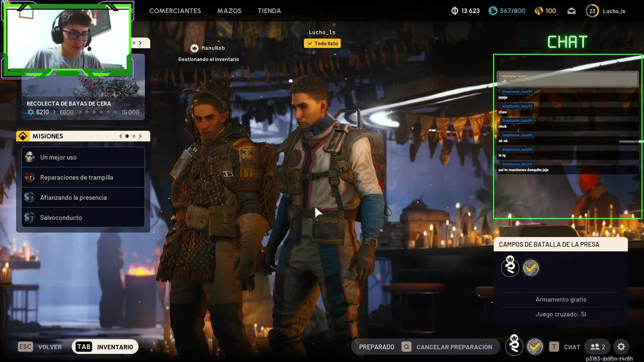This screenshot has width=644, height=362.
Task: Click chat message 'así te mantienes desquito jaja'
Action: point(523,170)
